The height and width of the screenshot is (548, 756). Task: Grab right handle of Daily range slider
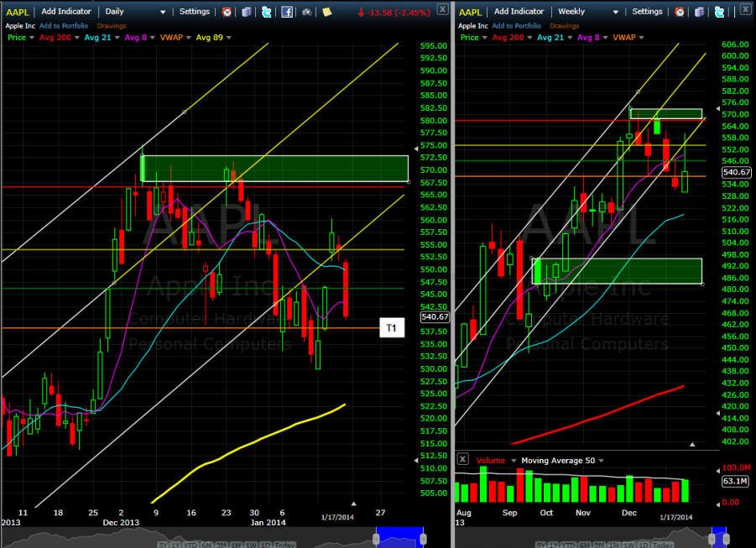click(423, 539)
